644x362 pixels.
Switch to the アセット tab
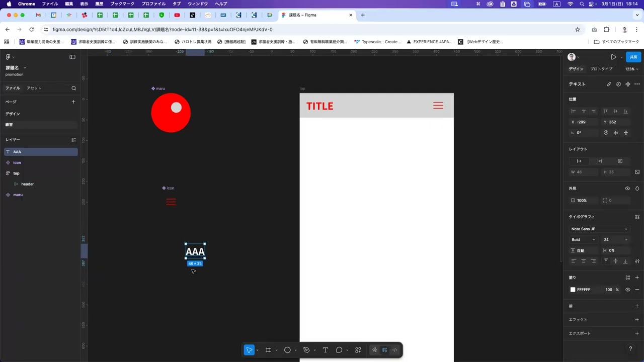coord(34,88)
